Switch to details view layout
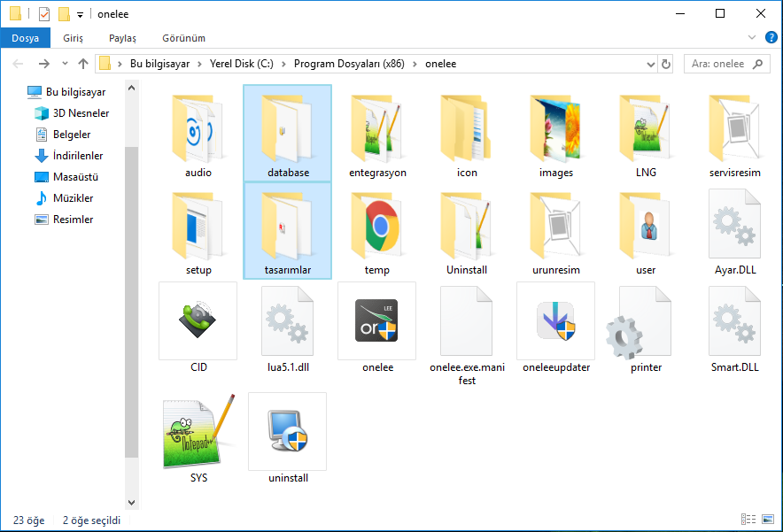Image resolution: width=783 pixels, height=532 pixels. [x=748, y=520]
